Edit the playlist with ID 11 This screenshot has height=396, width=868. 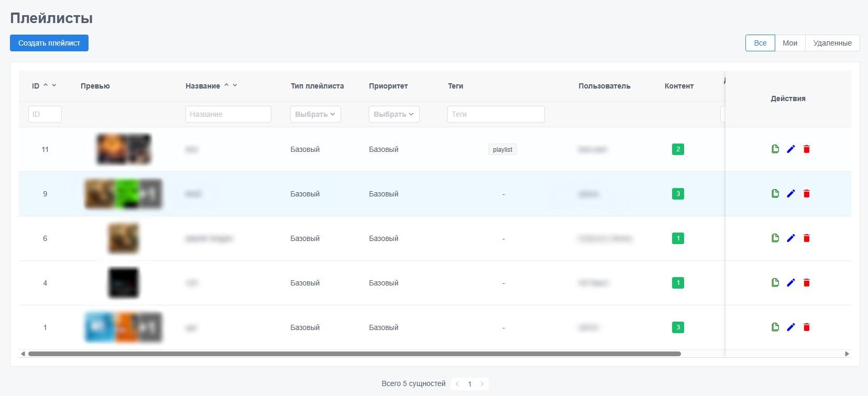pyautogui.click(x=791, y=149)
